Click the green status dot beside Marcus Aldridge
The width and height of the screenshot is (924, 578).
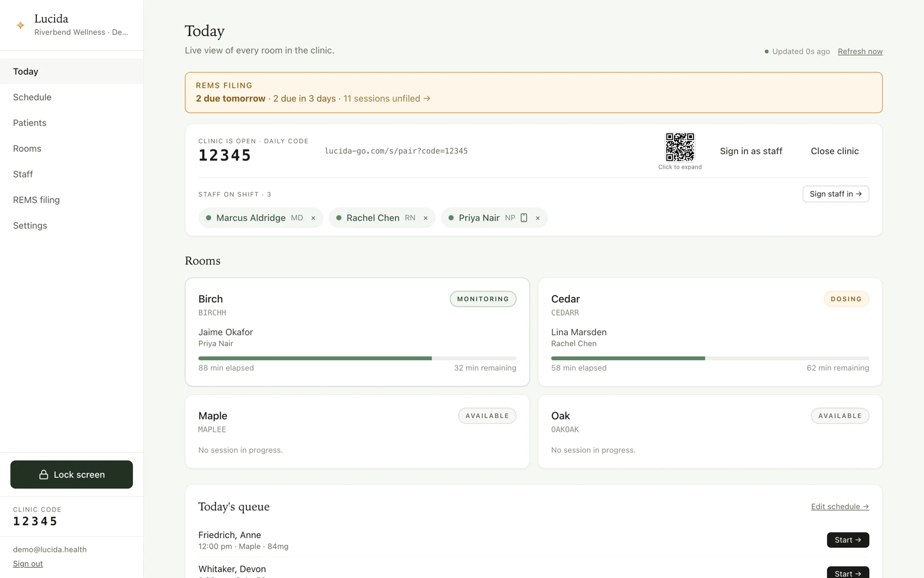pos(208,218)
